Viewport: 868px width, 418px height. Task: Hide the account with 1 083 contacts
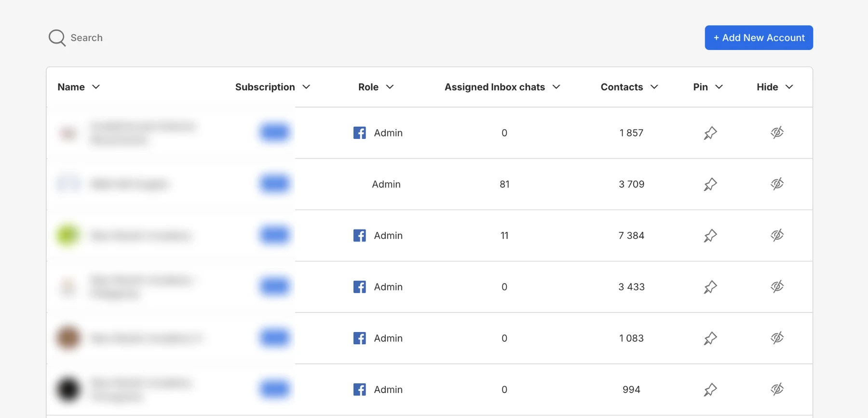(x=777, y=338)
